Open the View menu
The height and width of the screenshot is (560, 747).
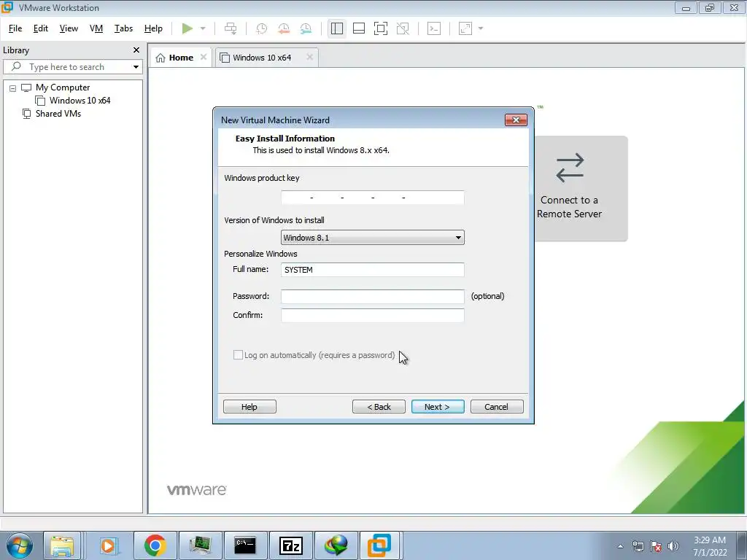69,28
